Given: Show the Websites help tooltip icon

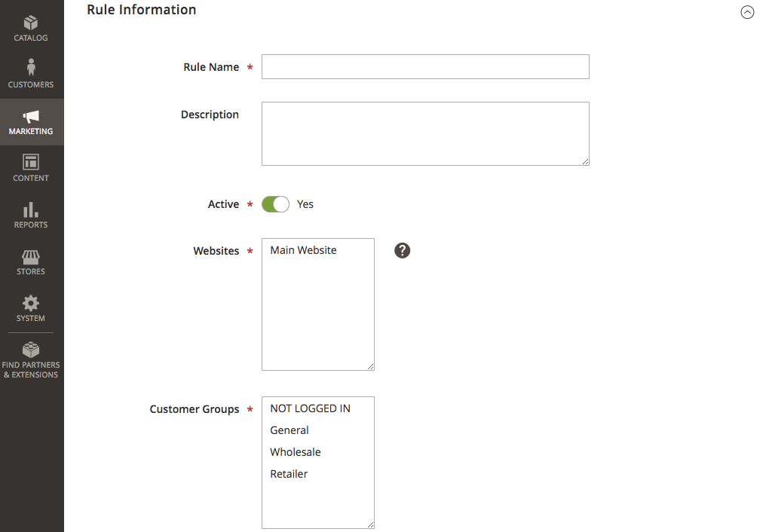Looking at the screenshot, I should (403, 250).
